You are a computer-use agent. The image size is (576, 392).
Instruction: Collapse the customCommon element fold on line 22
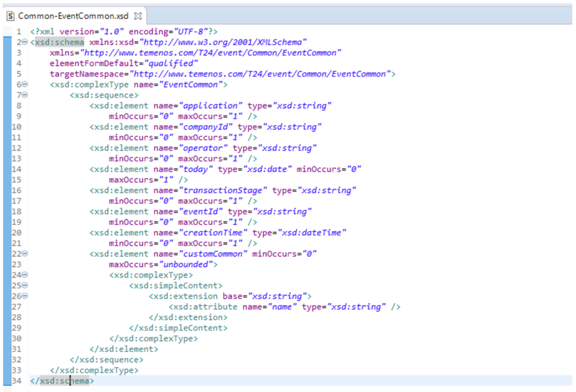25,253
